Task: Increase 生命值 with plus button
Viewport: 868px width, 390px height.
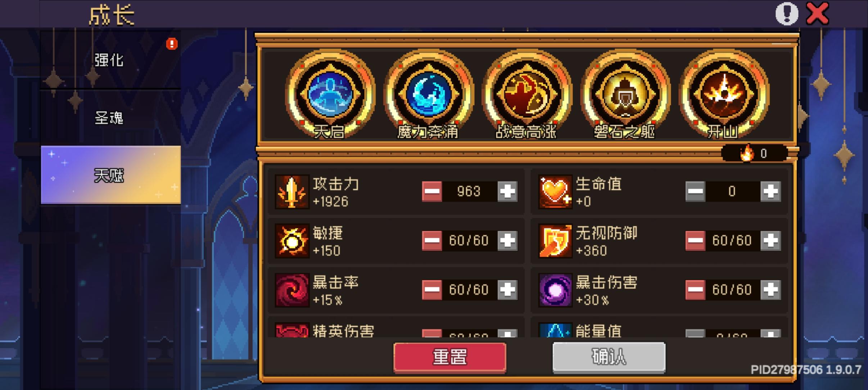Action: coord(770,191)
